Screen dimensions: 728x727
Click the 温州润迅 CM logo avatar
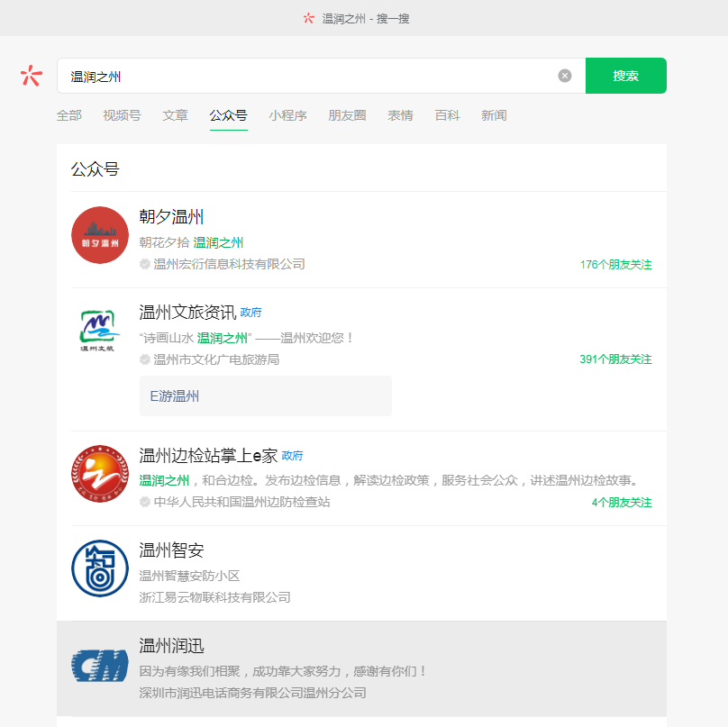coord(100,665)
